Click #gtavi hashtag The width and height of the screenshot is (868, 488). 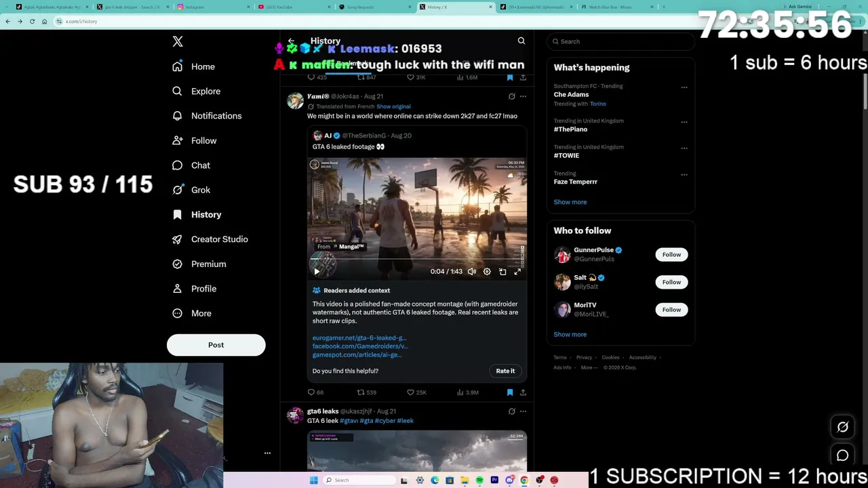coord(349,421)
